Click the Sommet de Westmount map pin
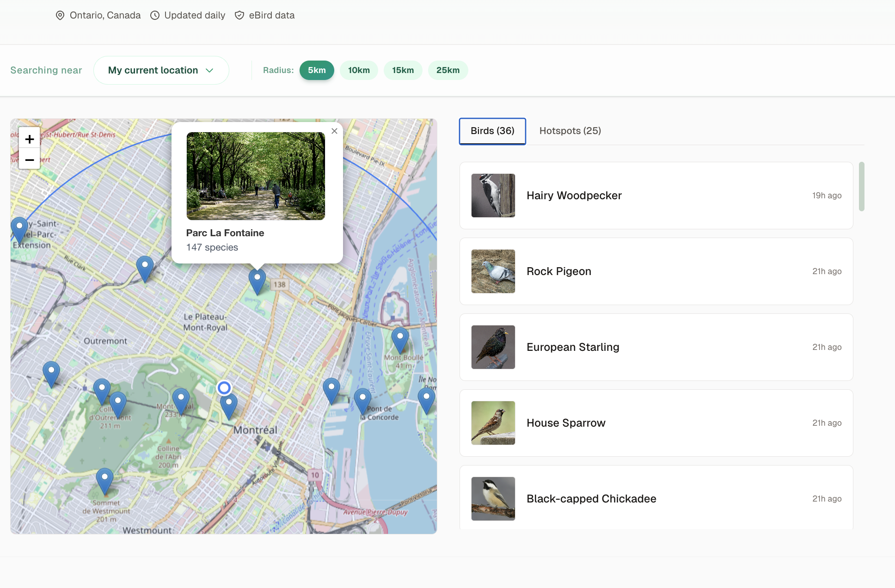Image resolution: width=895 pixels, height=588 pixels. click(104, 479)
